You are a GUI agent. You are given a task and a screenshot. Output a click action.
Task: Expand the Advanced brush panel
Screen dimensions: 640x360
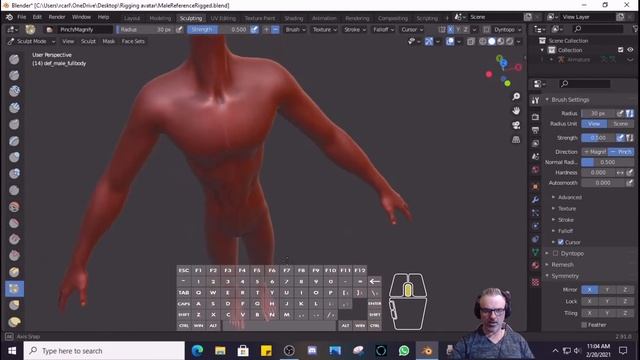point(570,197)
